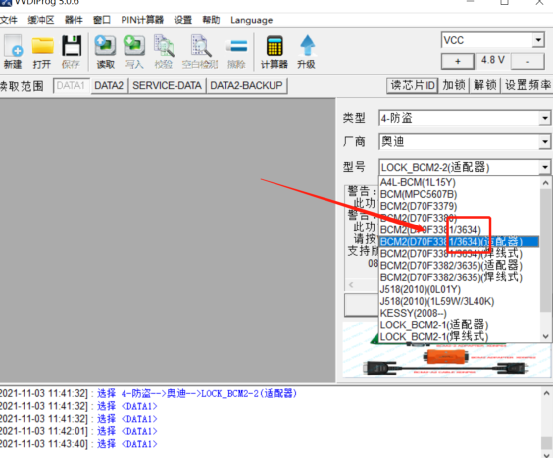This screenshot has height=458, width=553.
Task: Select the SERVICE-DATA tab
Action: pos(167,86)
